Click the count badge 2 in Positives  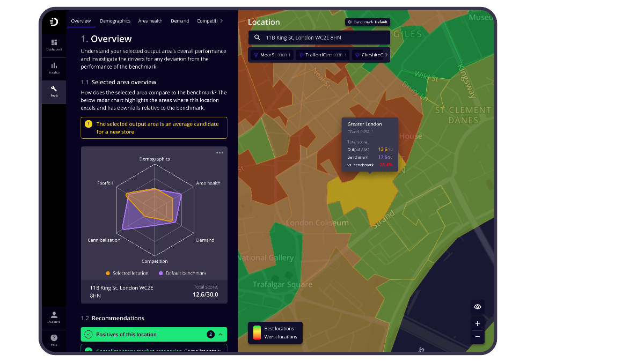click(x=210, y=334)
